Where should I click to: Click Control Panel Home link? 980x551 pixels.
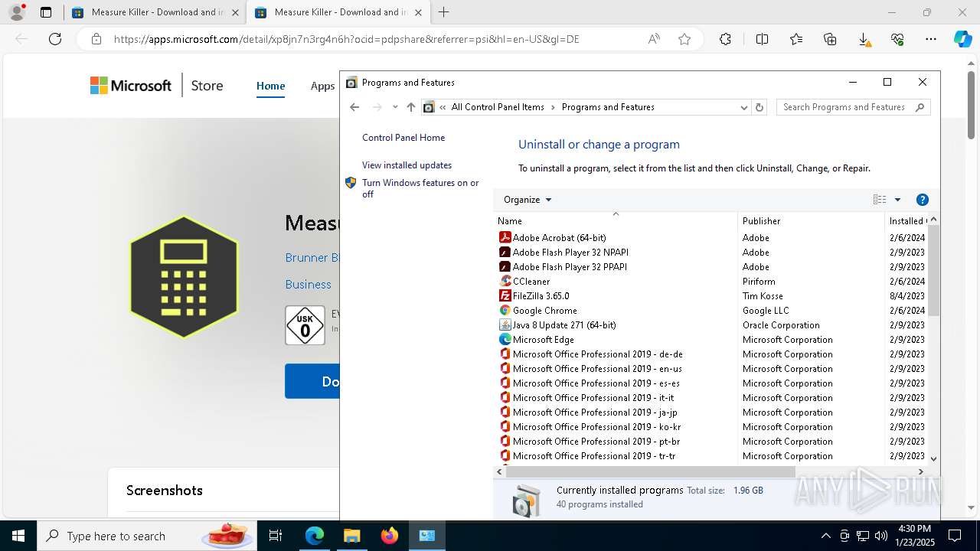click(x=403, y=138)
